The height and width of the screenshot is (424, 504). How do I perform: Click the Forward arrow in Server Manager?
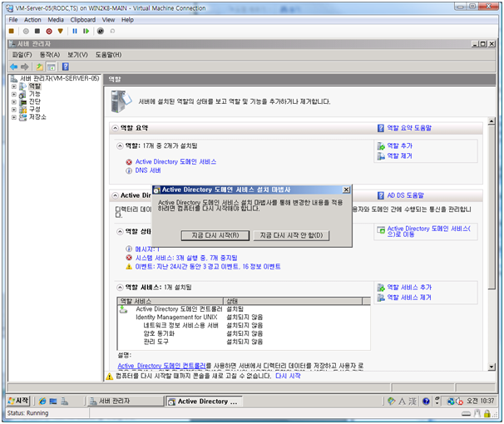point(25,67)
